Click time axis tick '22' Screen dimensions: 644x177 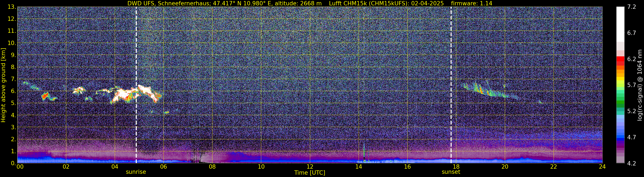tap(554, 167)
